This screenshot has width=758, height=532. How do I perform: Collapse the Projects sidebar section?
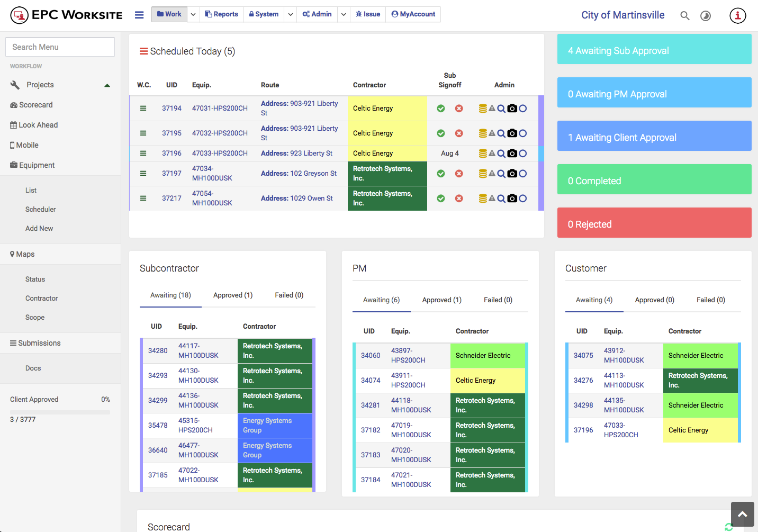point(107,85)
